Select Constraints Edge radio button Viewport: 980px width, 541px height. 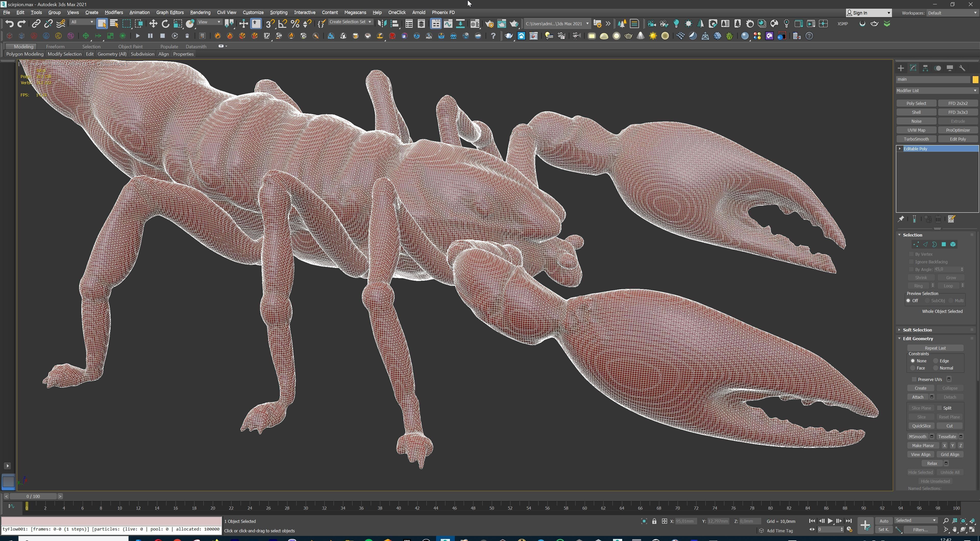(936, 361)
